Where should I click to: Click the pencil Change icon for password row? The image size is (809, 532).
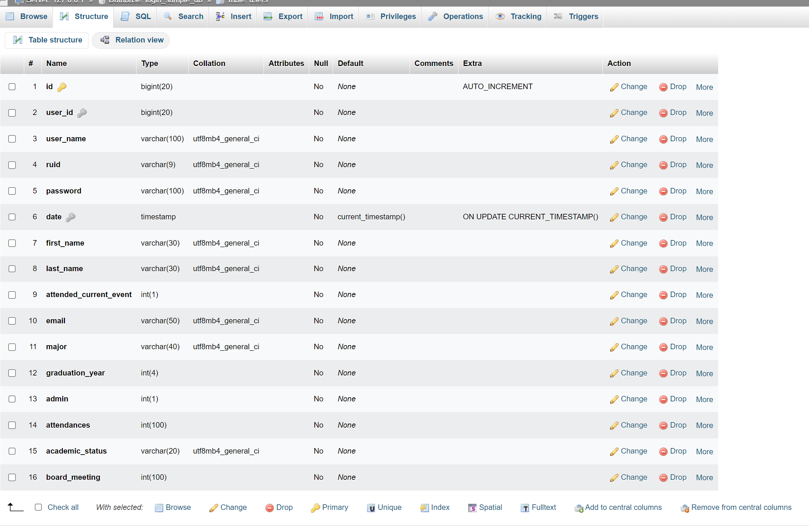(614, 191)
